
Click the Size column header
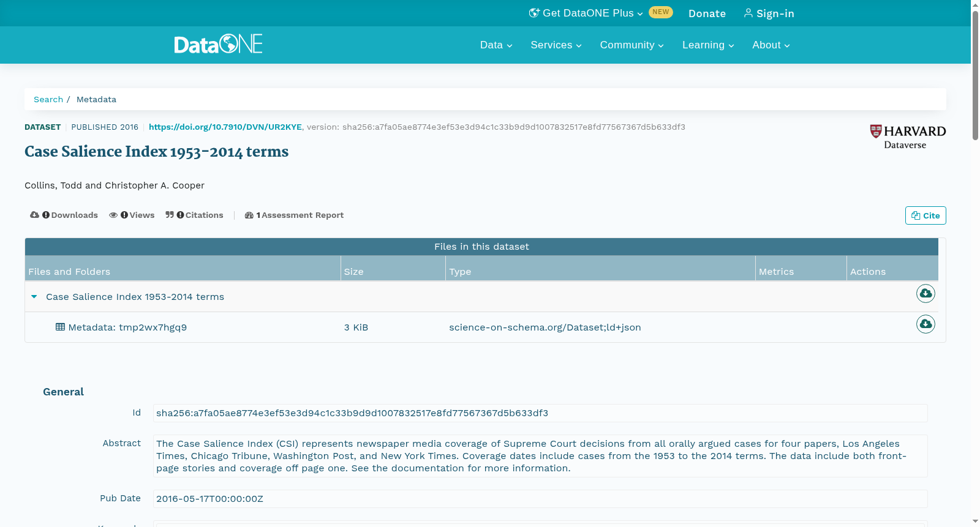click(393, 268)
